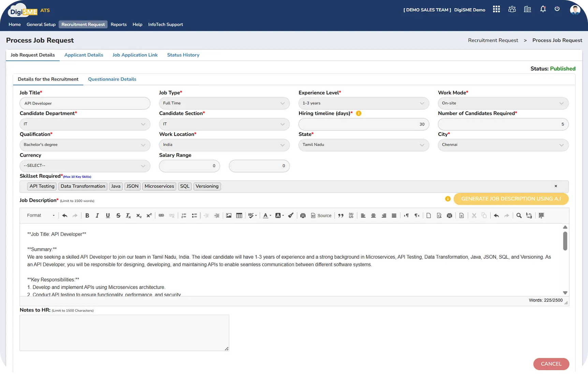Open the Find magnifier tool
Image resolution: width=588 pixels, height=375 pixels.
click(519, 215)
